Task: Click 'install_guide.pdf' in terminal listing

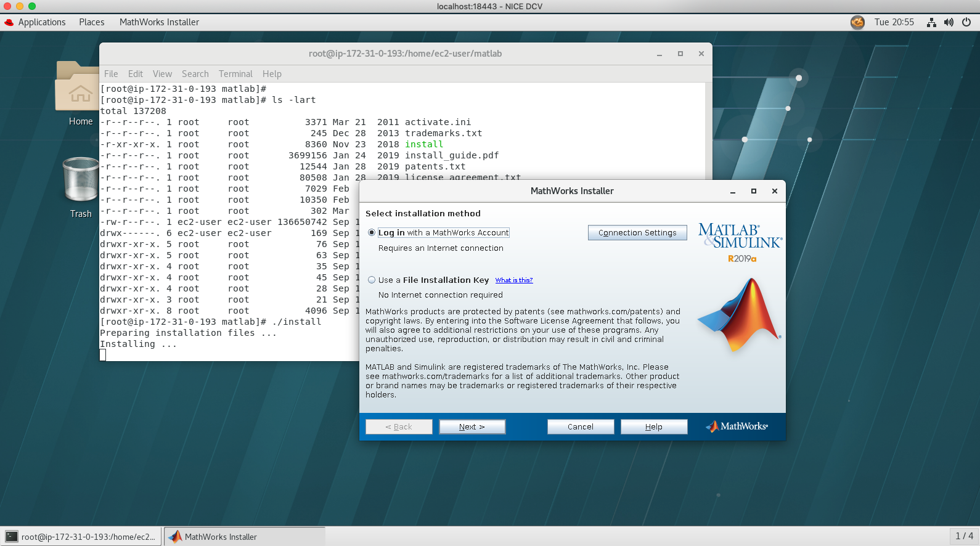Action: 452,155
